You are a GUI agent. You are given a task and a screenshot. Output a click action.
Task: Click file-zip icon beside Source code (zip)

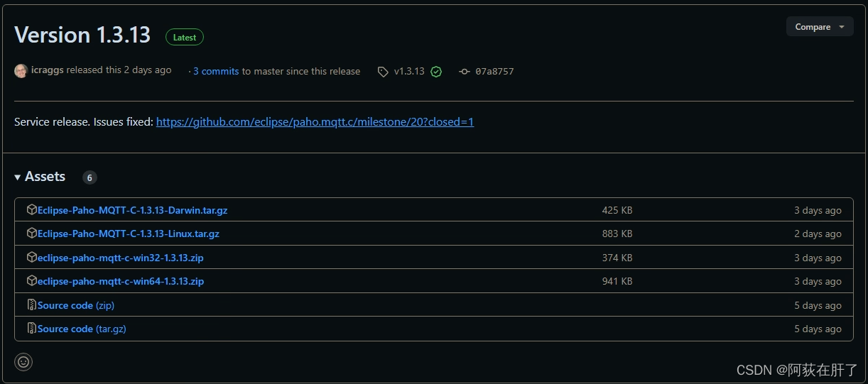click(31, 305)
